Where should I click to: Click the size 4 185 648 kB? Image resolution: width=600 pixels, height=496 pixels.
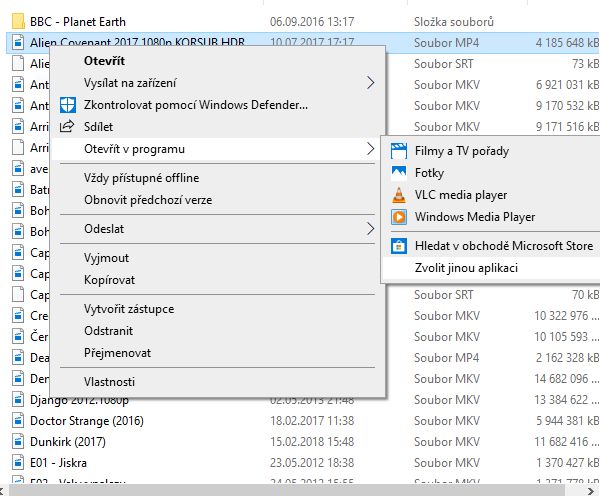point(567,42)
